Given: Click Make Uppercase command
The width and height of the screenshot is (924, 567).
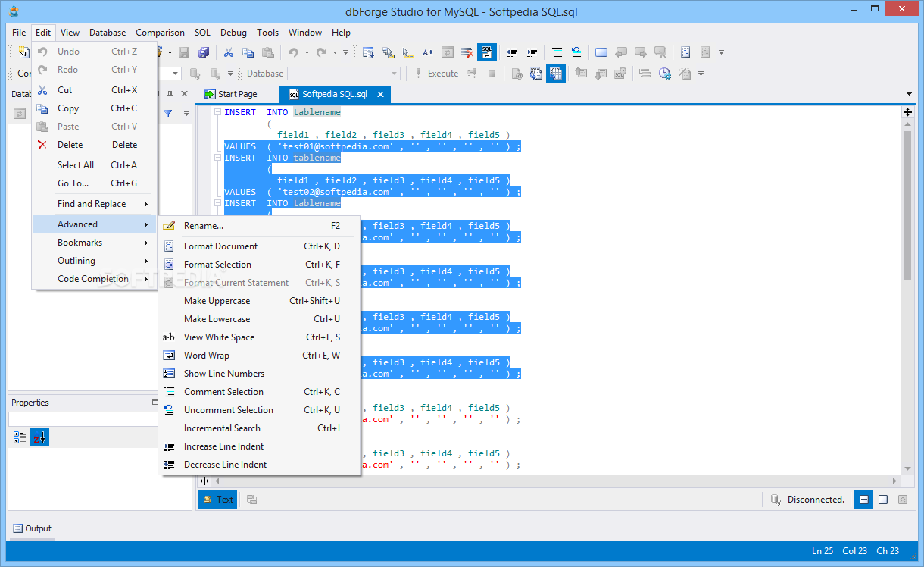Looking at the screenshot, I should pyautogui.click(x=258, y=301).
